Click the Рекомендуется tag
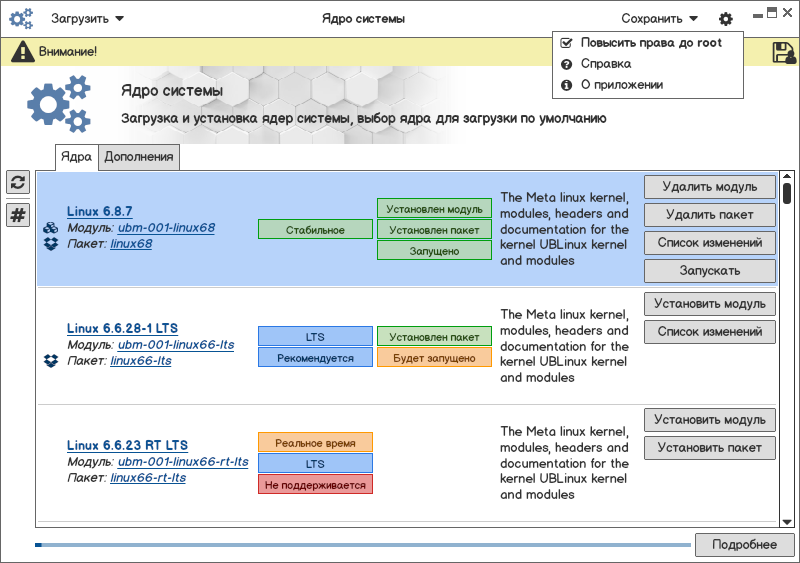 (x=315, y=358)
